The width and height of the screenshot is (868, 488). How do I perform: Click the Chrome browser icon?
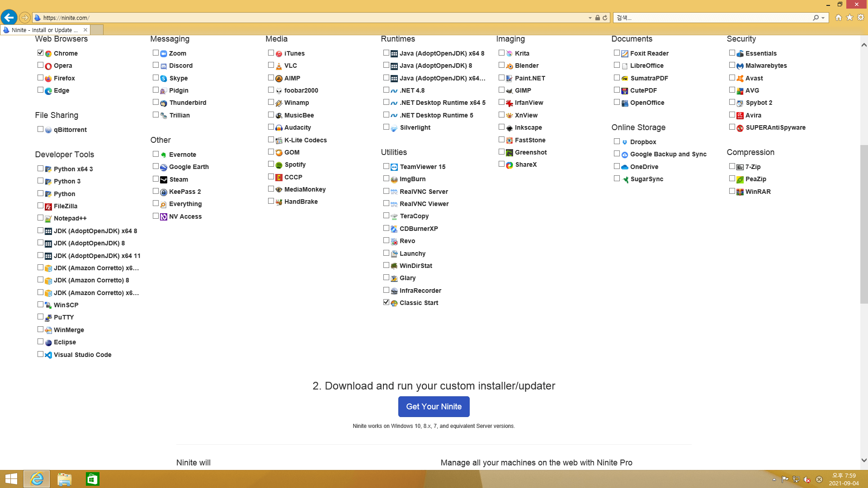click(x=48, y=53)
